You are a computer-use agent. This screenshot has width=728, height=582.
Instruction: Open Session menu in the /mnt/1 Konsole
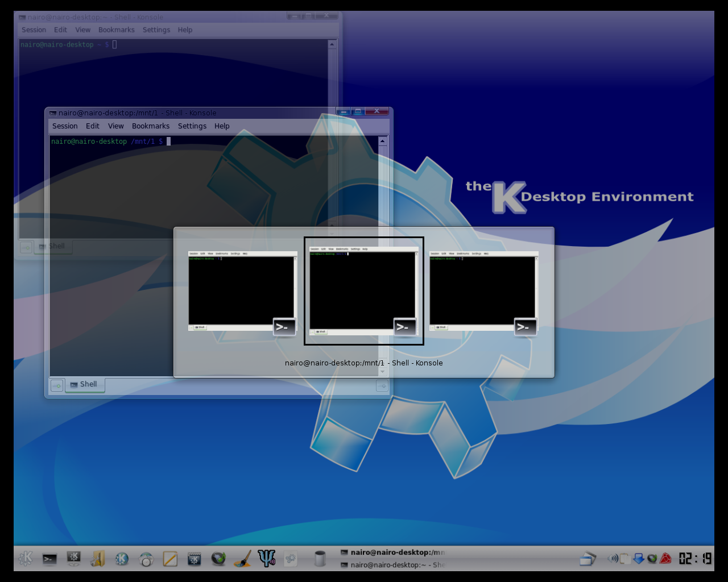pos(65,126)
